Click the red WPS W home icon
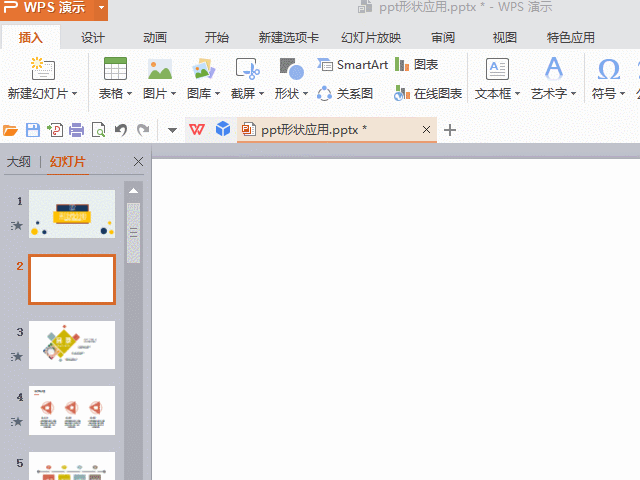640x480 pixels. pos(197,130)
